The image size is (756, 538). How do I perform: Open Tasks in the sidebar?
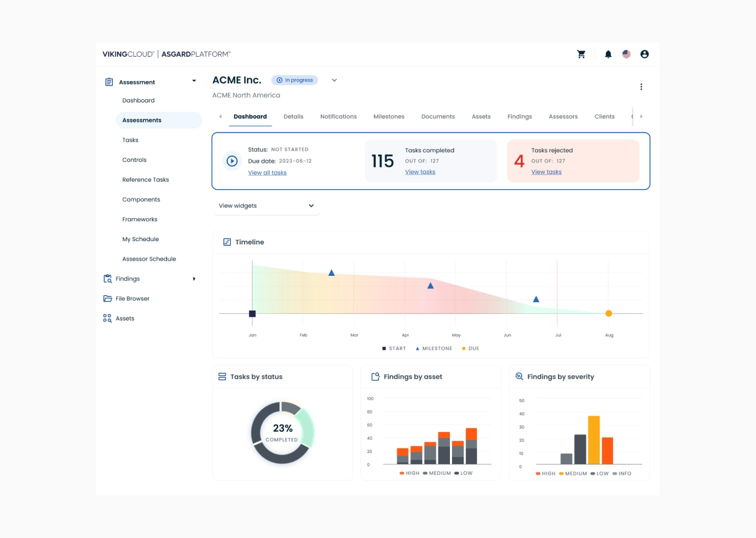point(130,140)
